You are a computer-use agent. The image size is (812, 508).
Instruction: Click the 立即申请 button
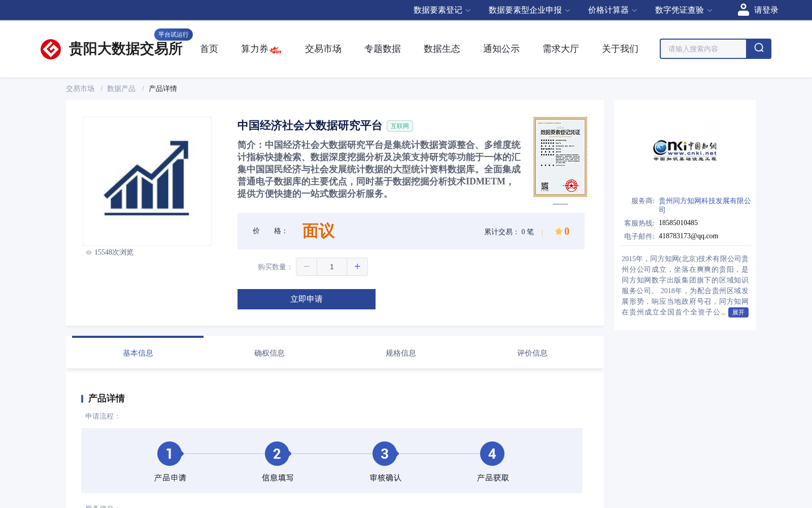click(x=307, y=299)
